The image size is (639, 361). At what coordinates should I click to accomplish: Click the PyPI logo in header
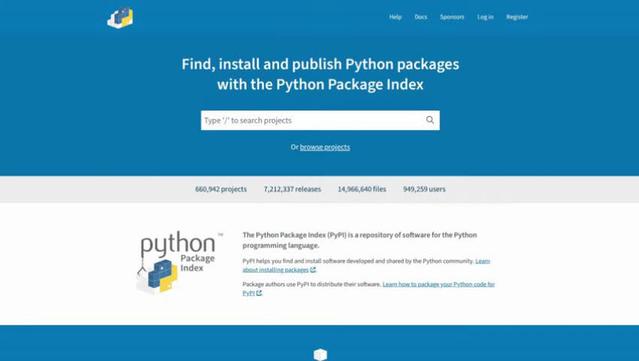point(120,18)
